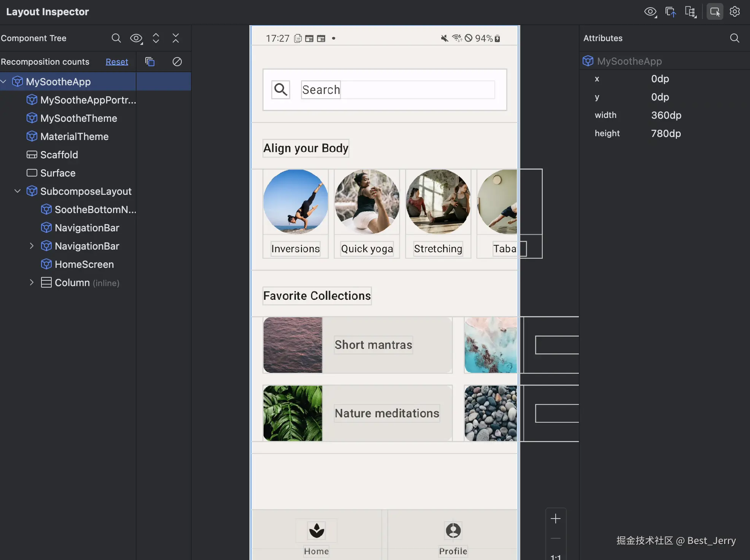The height and width of the screenshot is (560, 750).
Task: Expand the Column (inline) node
Action: [32, 282]
